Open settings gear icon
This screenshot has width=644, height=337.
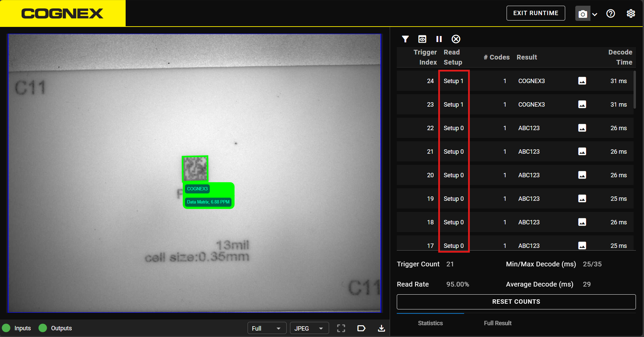coord(631,13)
